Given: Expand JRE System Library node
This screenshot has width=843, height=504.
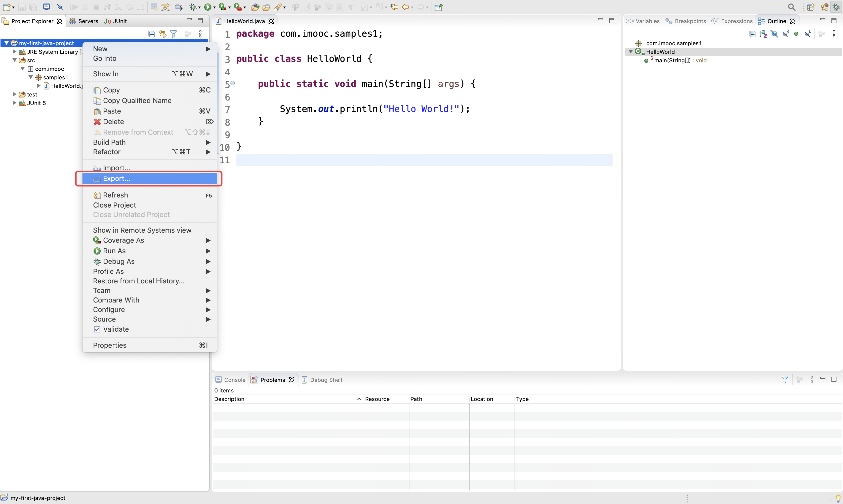Looking at the screenshot, I should pyautogui.click(x=14, y=52).
